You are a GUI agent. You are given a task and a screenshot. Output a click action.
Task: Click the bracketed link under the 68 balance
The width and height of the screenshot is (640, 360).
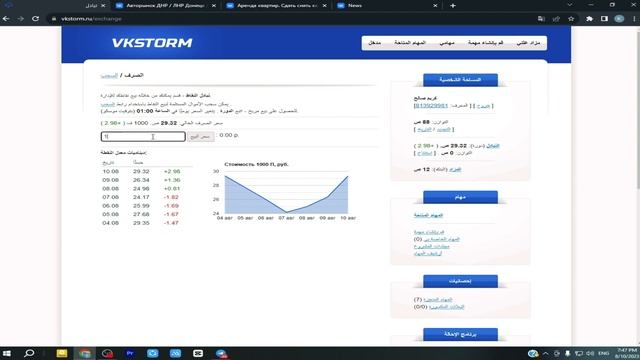coord(433,129)
